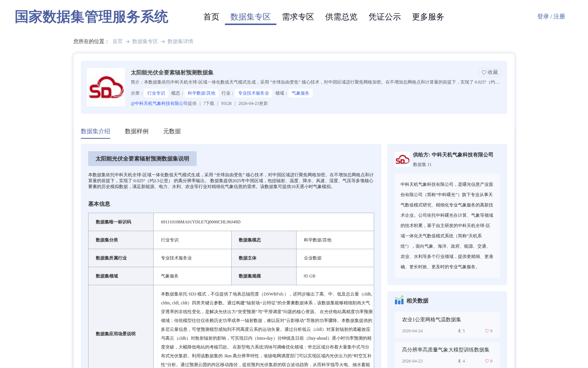Click the 相关数据 panel heading
Image resolution: width=588 pixels, height=368 pixels.
tap(417, 301)
